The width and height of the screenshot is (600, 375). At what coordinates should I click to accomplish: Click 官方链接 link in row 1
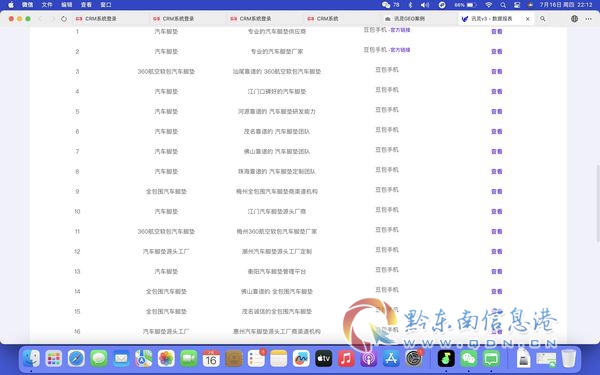[400, 30]
